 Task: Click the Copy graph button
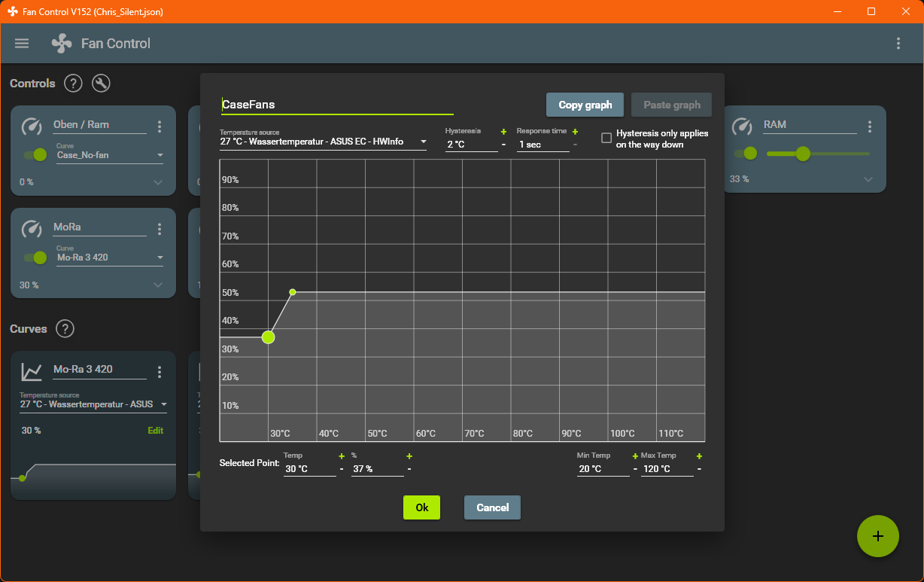coord(585,105)
